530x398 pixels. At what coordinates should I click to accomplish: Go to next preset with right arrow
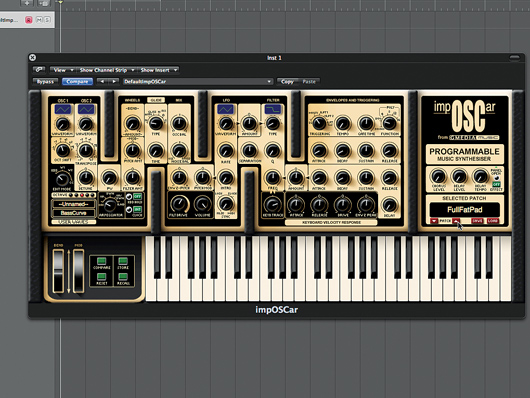tap(114, 81)
